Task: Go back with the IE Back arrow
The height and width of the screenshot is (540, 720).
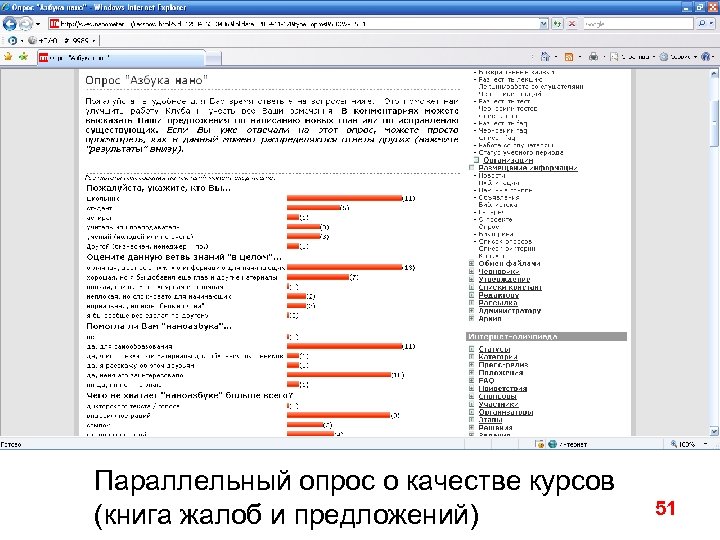Action: pyautogui.click(x=9, y=23)
